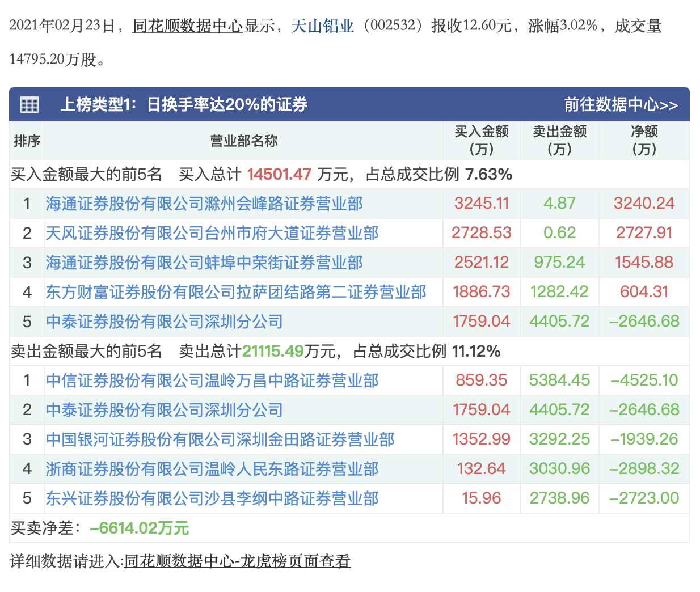Open 海通证券蚌埠中荣街证券营业部 link
The width and height of the screenshot is (700, 592).
[204, 263]
